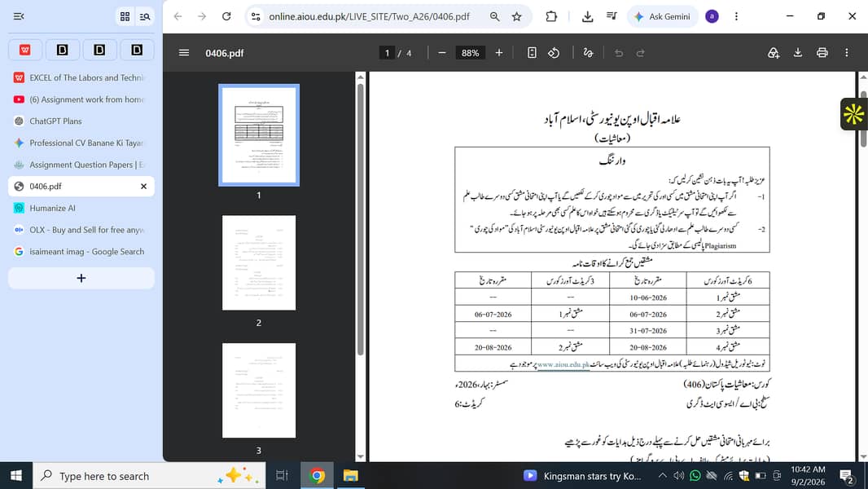Open WhatsApp tray icon
Image resolution: width=868 pixels, height=489 pixels.
tap(695, 476)
